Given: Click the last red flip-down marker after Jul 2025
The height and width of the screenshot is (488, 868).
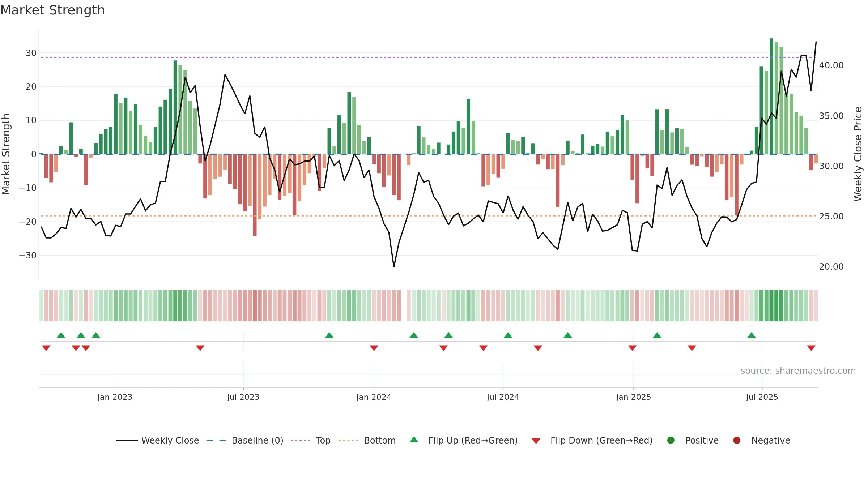Looking at the screenshot, I should pyautogui.click(x=811, y=348).
